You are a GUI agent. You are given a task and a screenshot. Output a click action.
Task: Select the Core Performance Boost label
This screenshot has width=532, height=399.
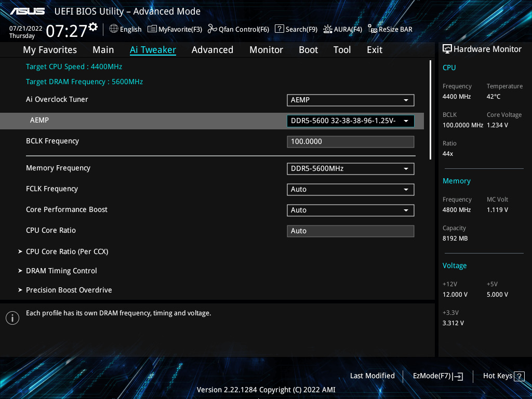click(x=66, y=209)
